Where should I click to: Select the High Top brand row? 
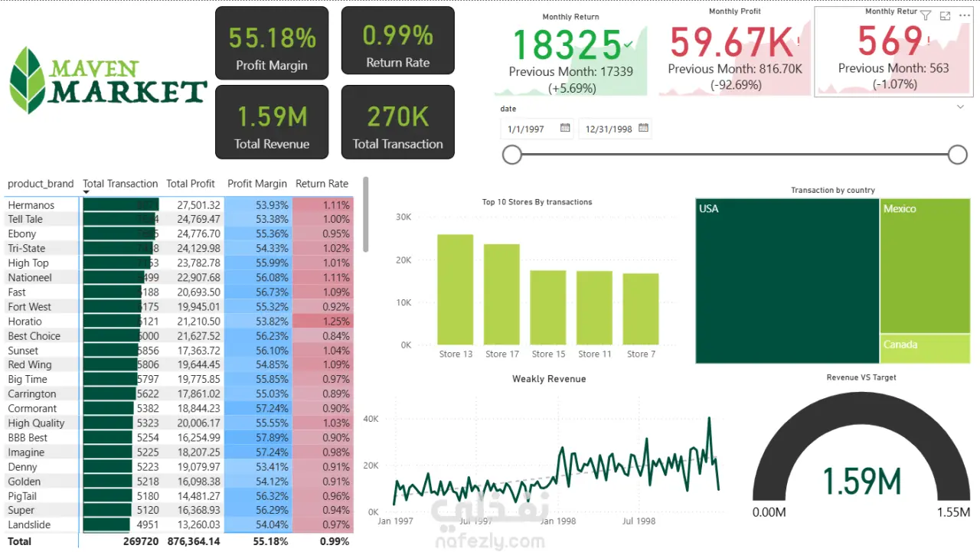pos(179,263)
